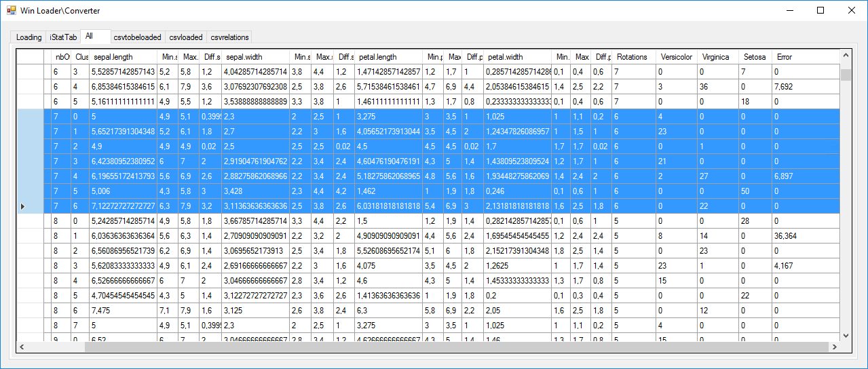Click cell 6,56086956521739
This screenshot has width=868, height=369.
124,251
